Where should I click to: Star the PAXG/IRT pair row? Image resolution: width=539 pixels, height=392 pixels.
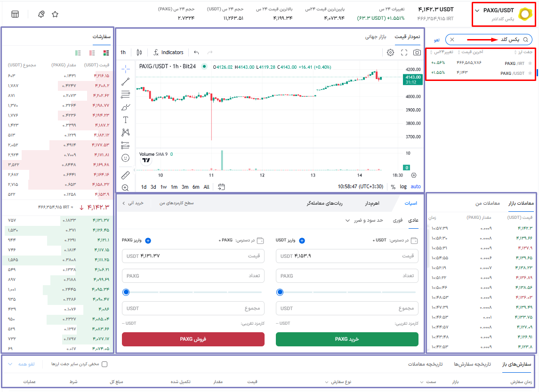pos(530,63)
